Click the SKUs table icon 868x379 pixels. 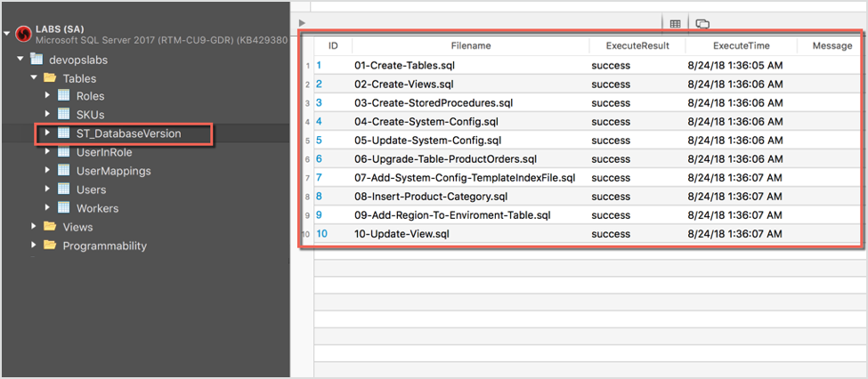pos(64,115)
